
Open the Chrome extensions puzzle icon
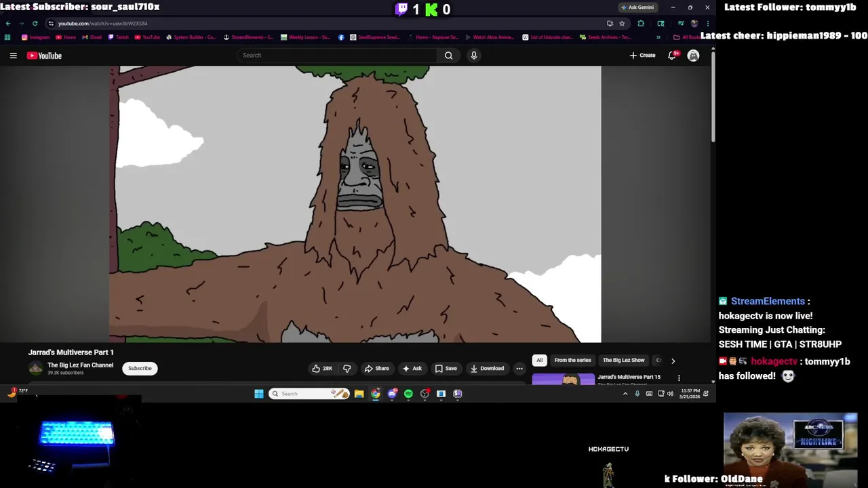(x=641, y=23)
